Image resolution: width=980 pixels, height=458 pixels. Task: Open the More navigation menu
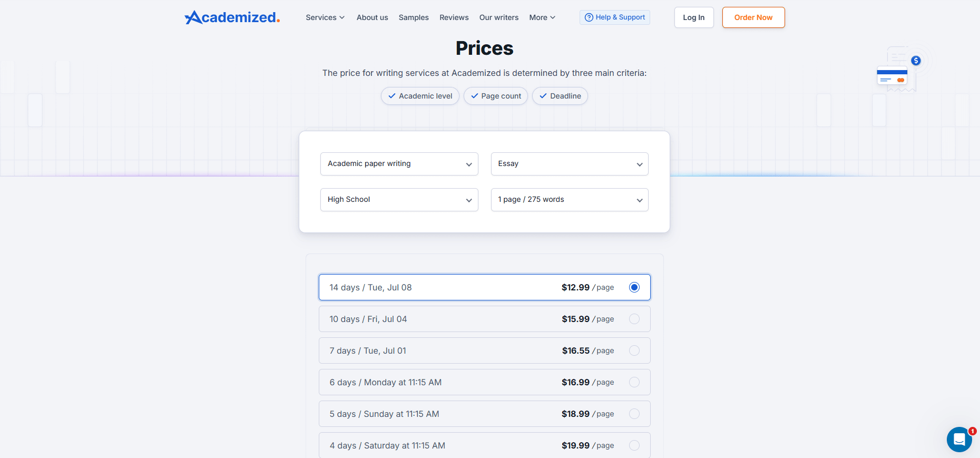coord(542,17)
